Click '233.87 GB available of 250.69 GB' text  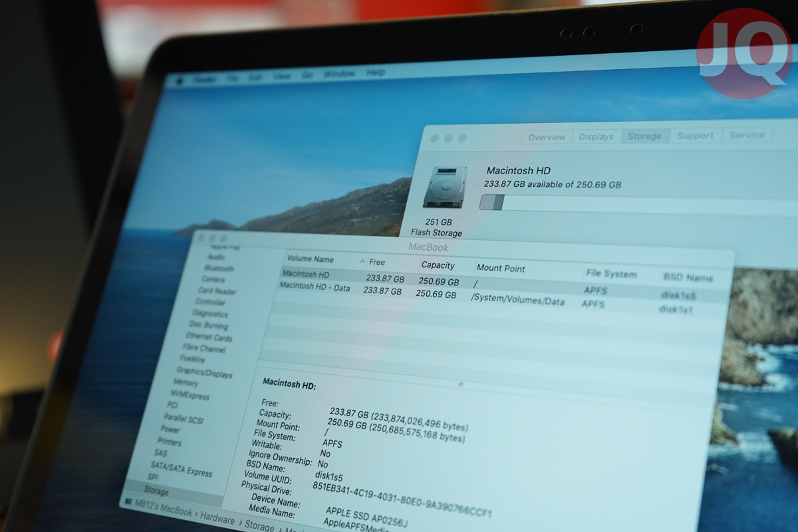(x=553, y=184)
